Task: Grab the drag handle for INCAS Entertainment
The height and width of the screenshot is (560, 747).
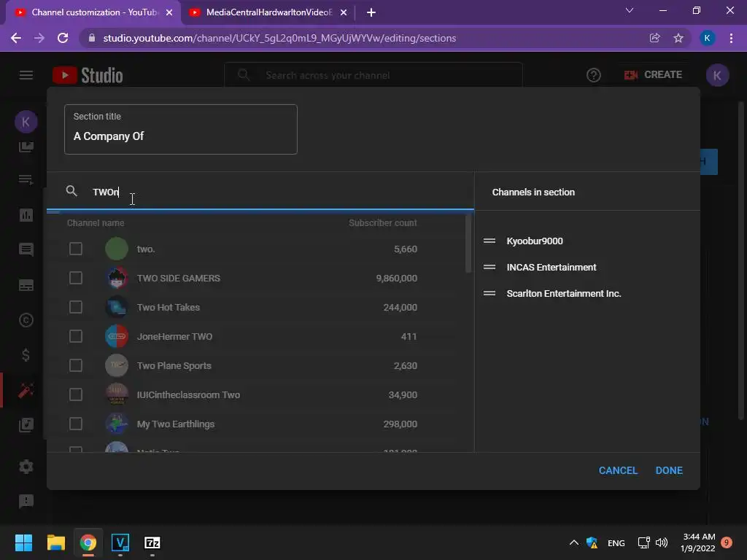Action: 489,267
